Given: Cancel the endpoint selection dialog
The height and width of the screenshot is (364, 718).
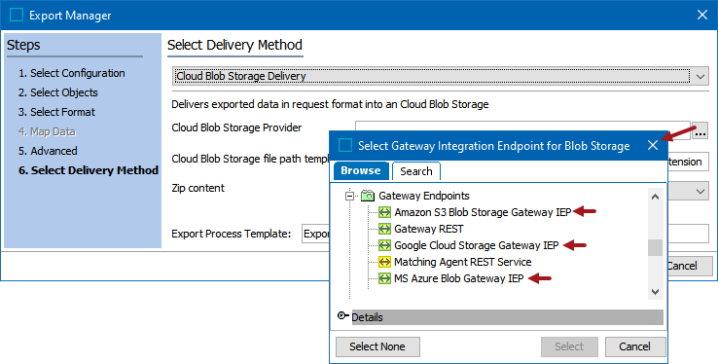Looking at the screenshot, I should (635, 347).
